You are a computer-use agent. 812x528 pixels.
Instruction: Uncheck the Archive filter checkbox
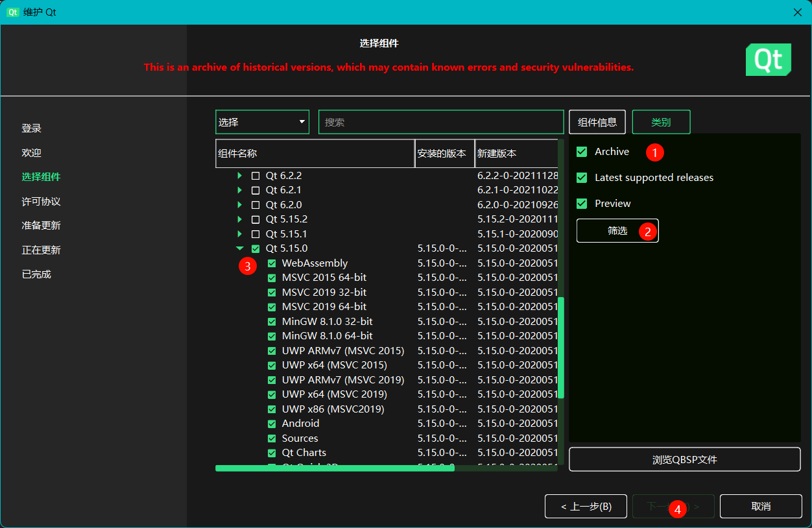582,152
